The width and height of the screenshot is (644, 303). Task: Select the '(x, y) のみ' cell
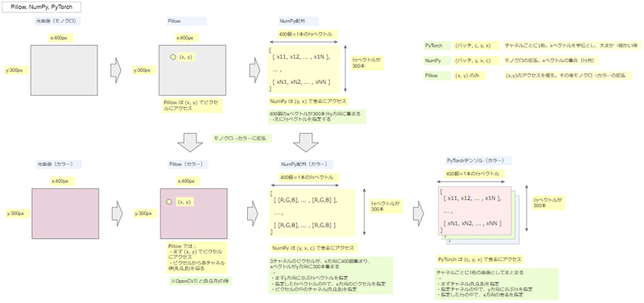[x=469, y=76]
